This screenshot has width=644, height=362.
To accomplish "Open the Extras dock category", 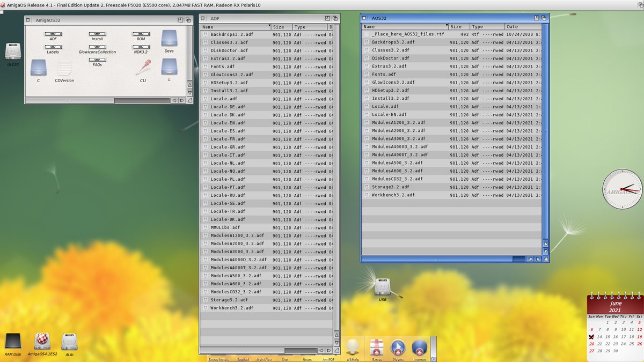I will [377, 347].
